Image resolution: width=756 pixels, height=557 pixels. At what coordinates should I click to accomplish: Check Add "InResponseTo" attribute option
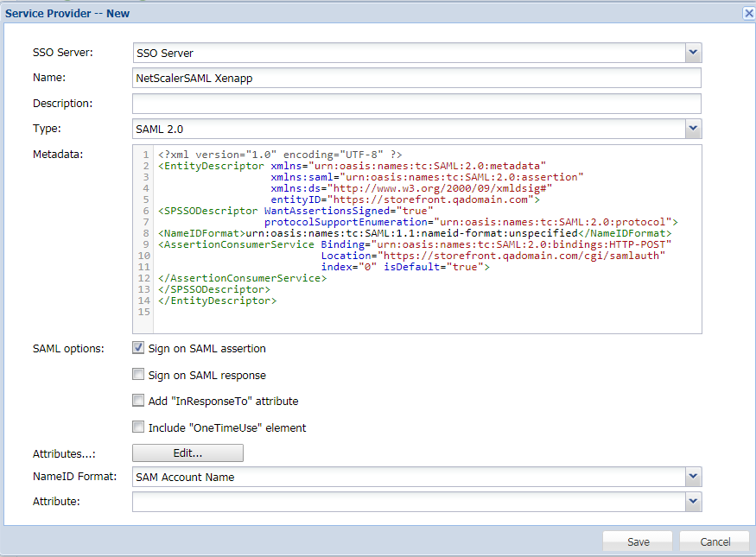click(138, 401)
